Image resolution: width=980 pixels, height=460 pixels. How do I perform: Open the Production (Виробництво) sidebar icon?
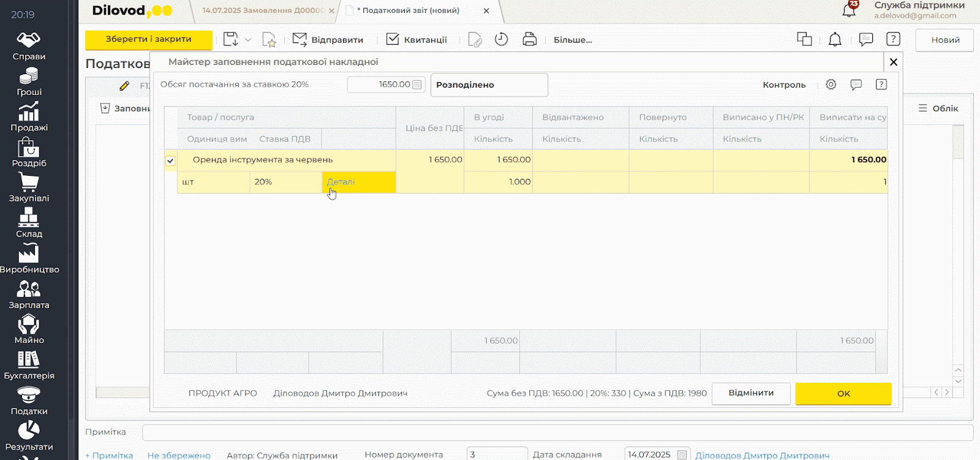pyautogui.click(x=29, y=258)
